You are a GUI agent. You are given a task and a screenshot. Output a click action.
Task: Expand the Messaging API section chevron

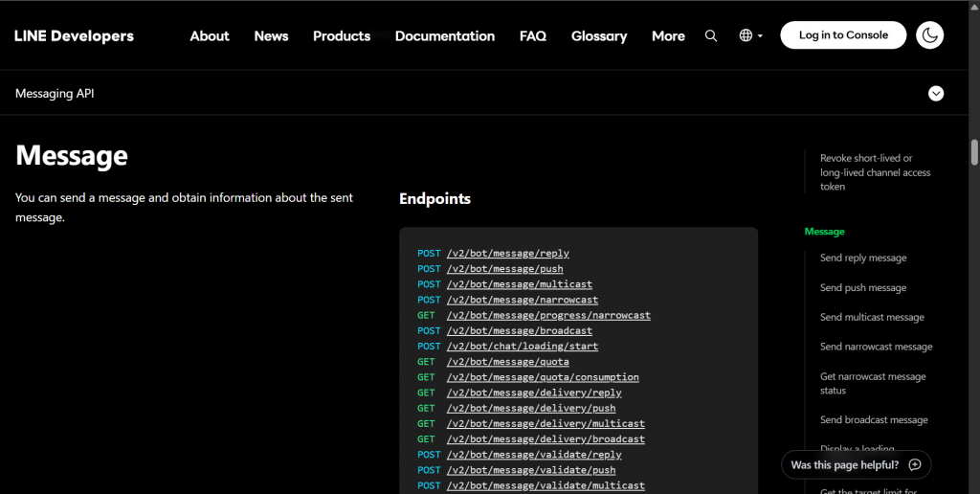[936, 93]
